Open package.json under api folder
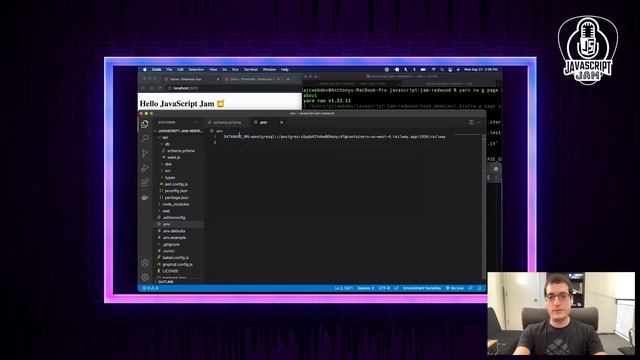Viewport: 640px width, 360px height. click(x=176, y=198)
